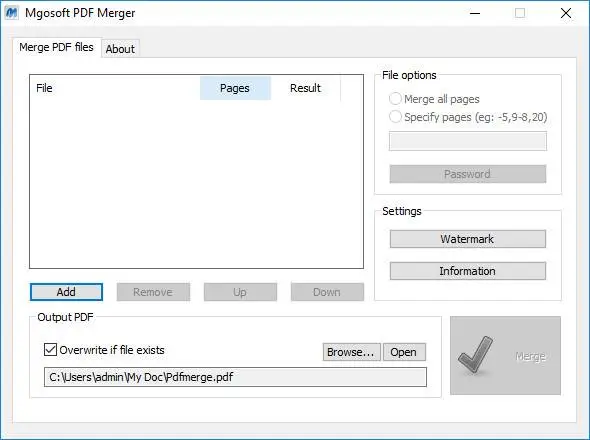This screenshot has width=590, height=440.
Task: Close the Mgosoft PDF Merger window
Action: click(566, 13)
